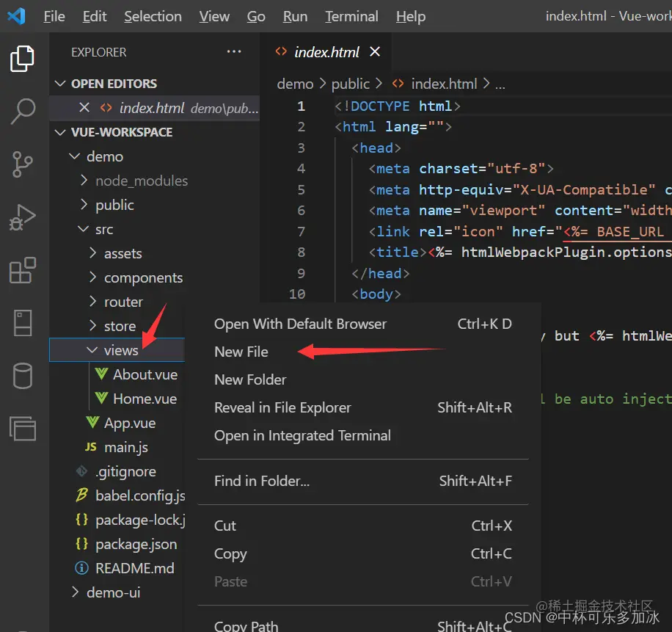
Task: Expand the demo-ui folder
Action: tap(75, 592)
